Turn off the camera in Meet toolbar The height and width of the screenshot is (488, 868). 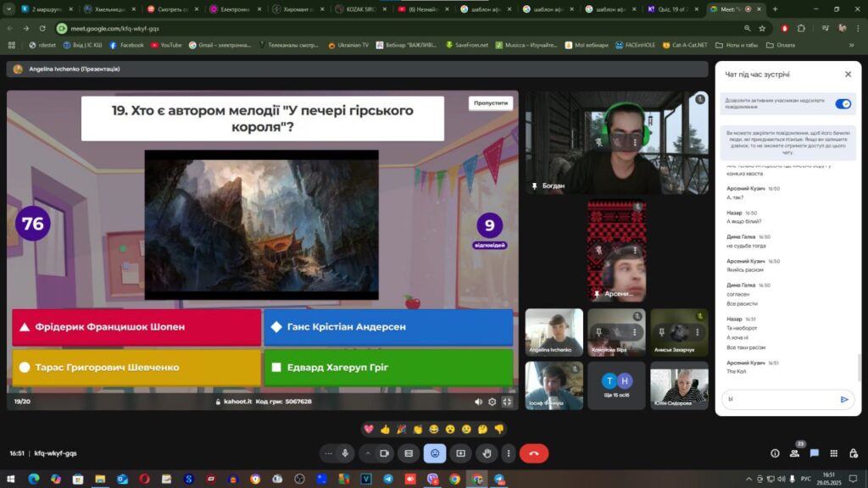coord(384,453)
